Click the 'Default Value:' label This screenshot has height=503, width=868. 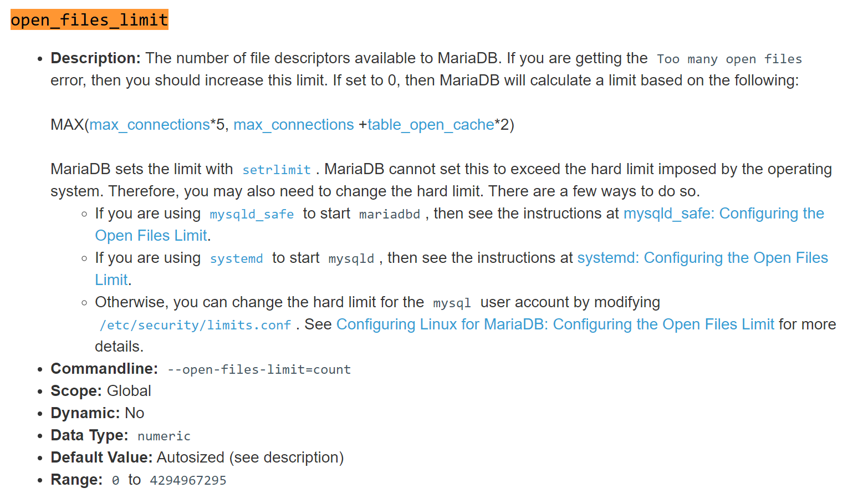coord(101,458)
